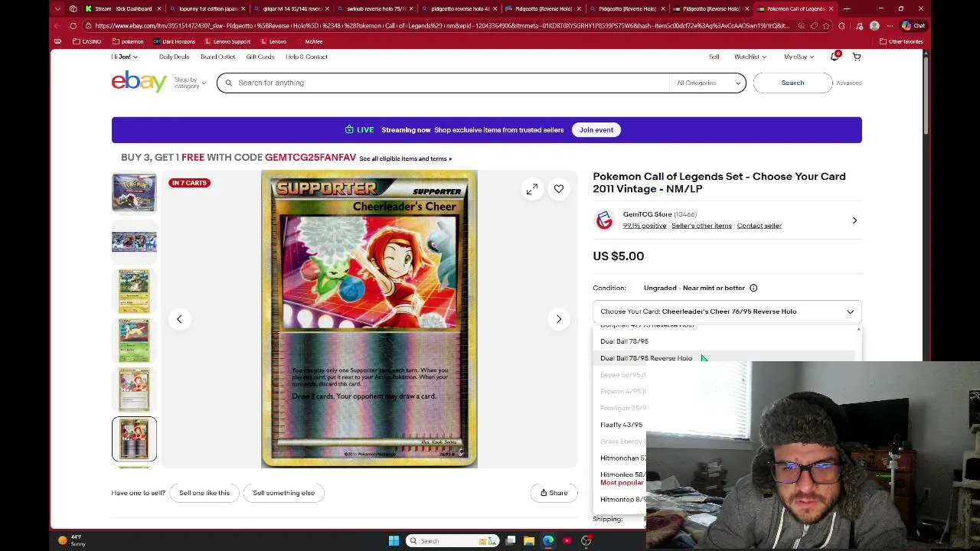Click the Search button

click(x=792, y=83)
